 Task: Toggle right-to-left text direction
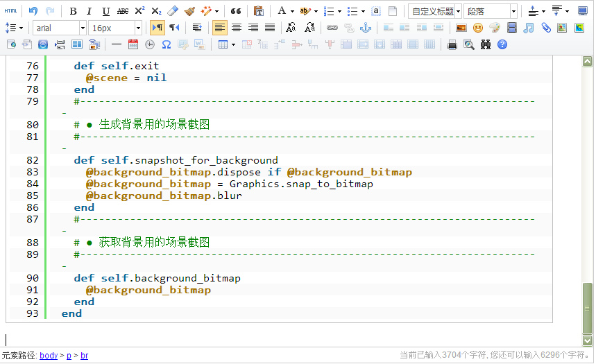[x=174, y=28]
